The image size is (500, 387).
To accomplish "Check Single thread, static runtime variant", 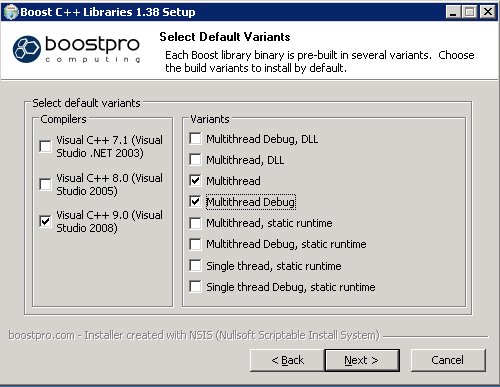I will [195, 266].
